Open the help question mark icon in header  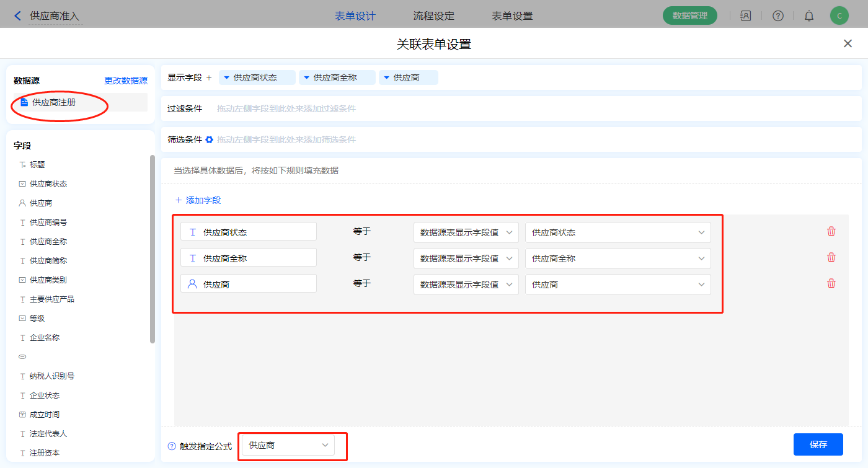778,16
